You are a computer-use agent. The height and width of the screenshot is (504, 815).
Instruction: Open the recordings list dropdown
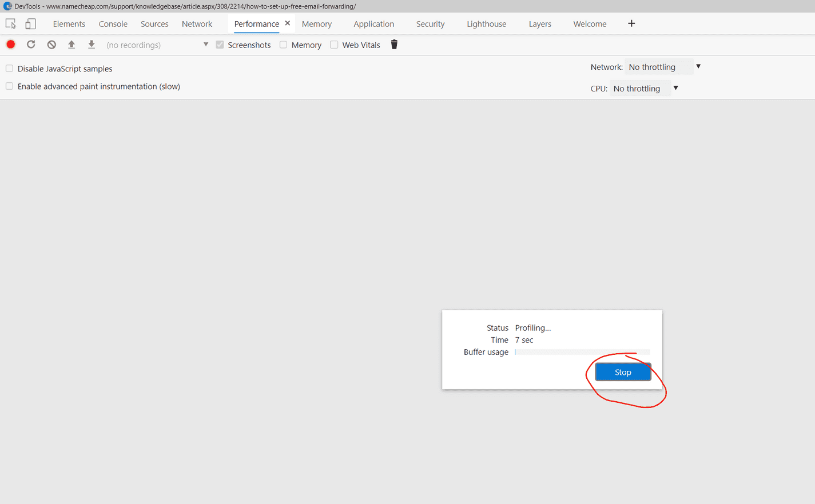point(205,44)
